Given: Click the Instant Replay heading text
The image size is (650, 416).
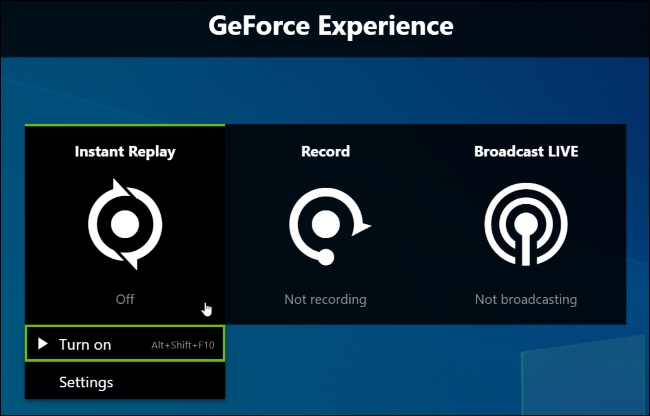Looking at the screenshot, I should point(125,152).
